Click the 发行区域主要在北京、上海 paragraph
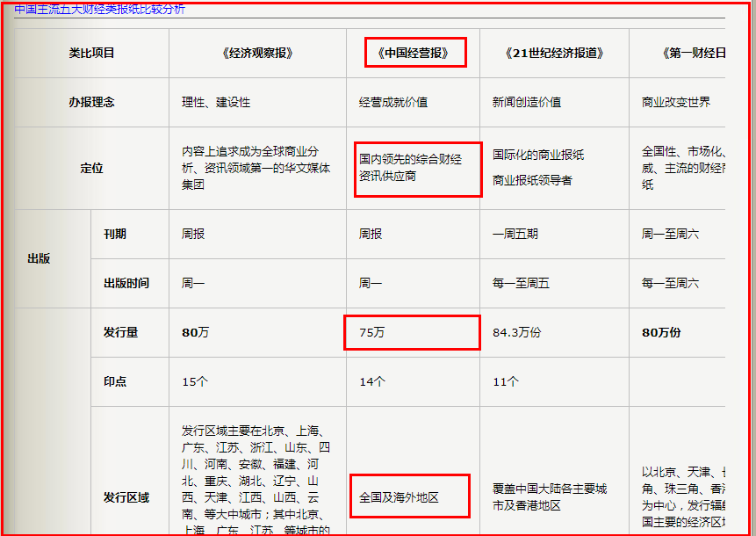The height and width of the screenshot is (536, 756). click(x=256, y=480)
